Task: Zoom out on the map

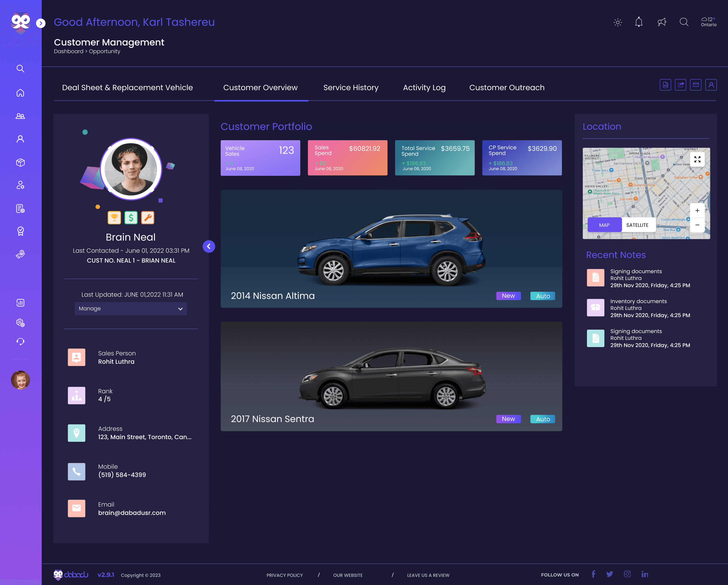Action: [x=697, y=225]
